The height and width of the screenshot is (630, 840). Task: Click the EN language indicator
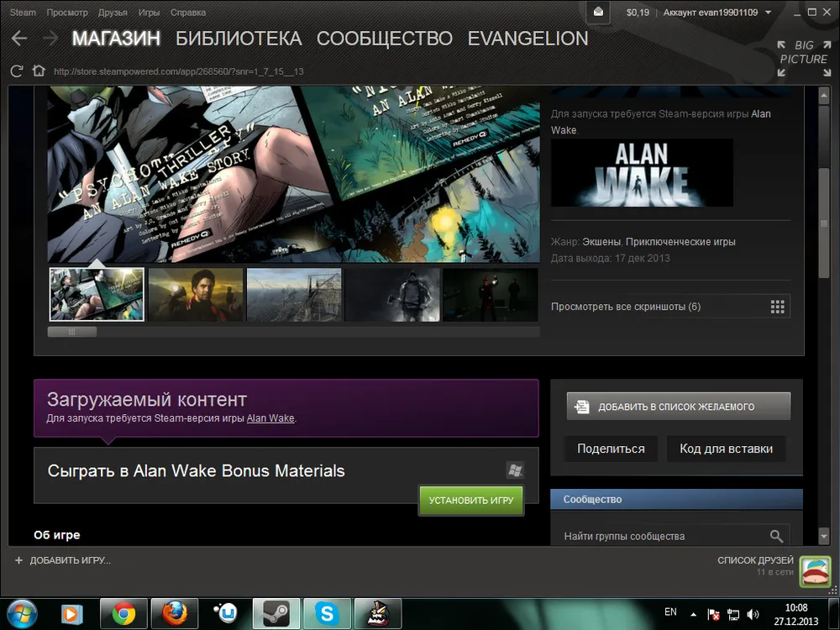pos(670,612)
